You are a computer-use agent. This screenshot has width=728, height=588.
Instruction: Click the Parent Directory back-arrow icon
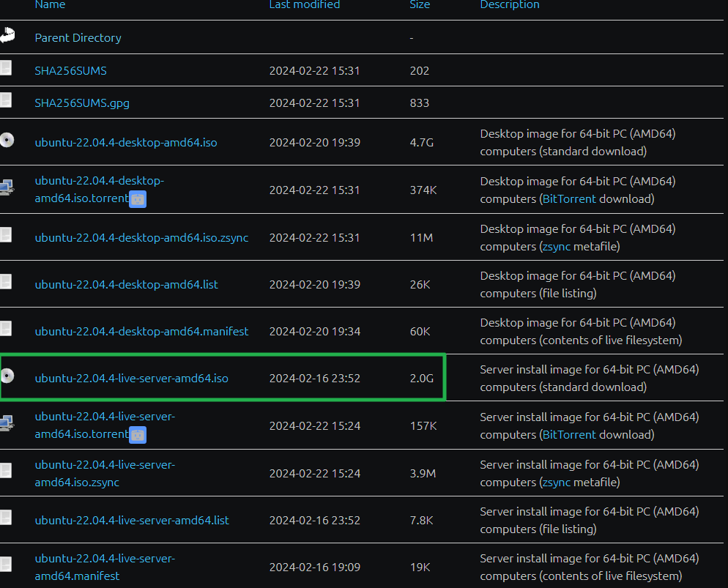(x=7, y=35)
